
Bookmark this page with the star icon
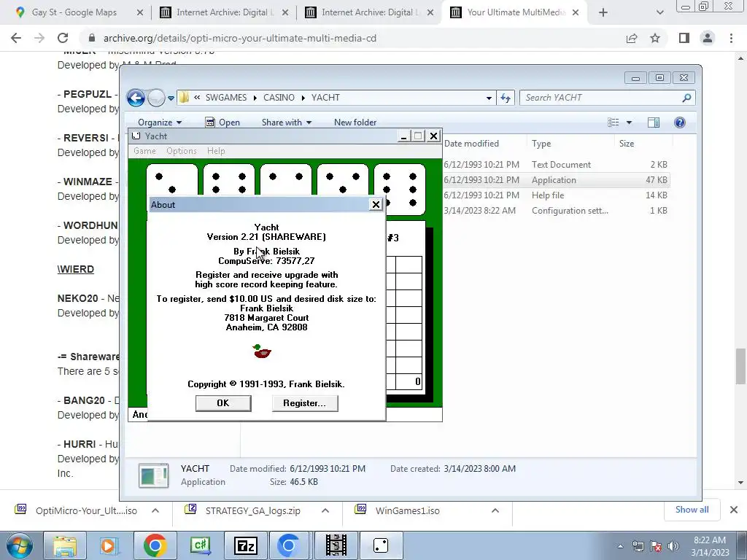(655, 38)
